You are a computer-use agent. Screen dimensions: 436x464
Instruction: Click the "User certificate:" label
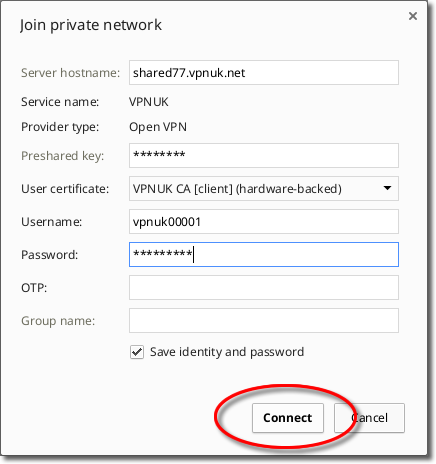(x=65, y=189)
